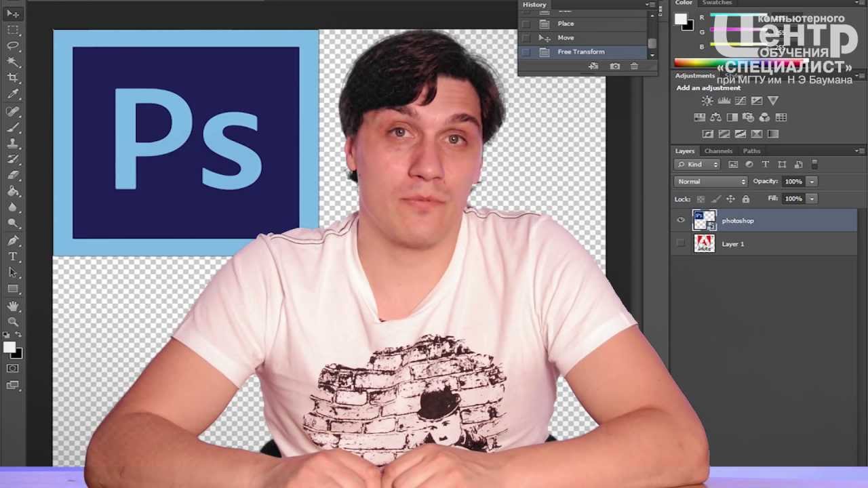Image resolution: width=868 pixels, height=488 pixels.
Task: Open the Normal blend mode dropdown
Action: click(711, 182)
